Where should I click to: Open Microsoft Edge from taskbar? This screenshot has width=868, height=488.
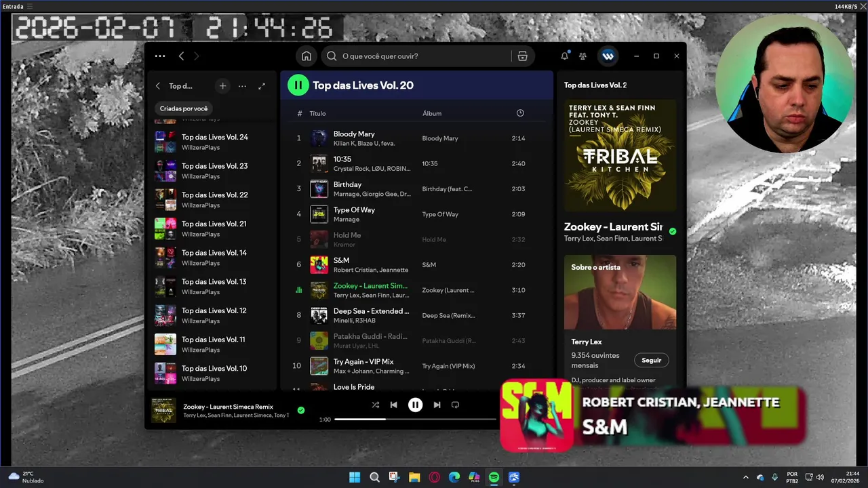[454, 477]
